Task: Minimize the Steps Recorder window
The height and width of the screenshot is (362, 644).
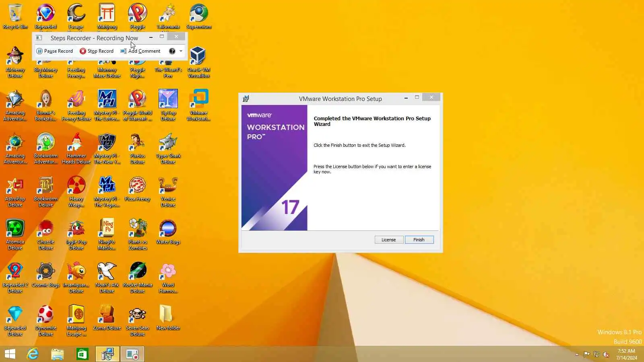Action: click(151, 37)
